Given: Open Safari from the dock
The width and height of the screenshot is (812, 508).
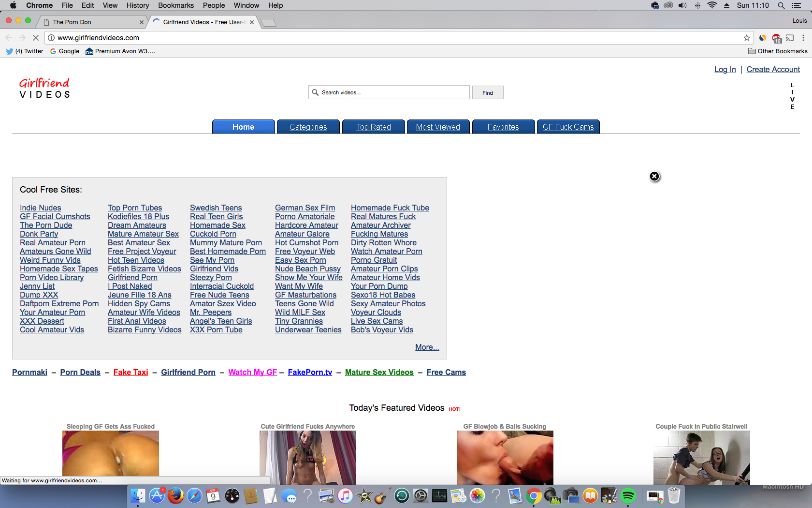Looking at the screenshot, I should 195,496.
